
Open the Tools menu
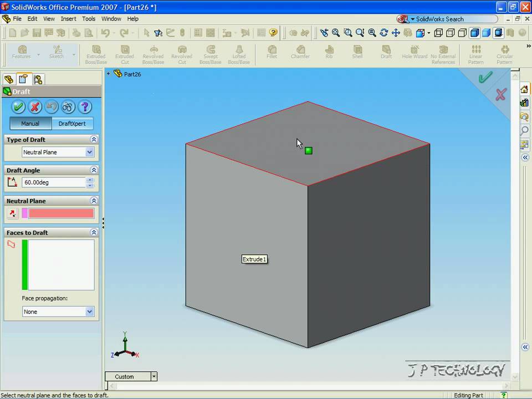click(x=89, y=19)
